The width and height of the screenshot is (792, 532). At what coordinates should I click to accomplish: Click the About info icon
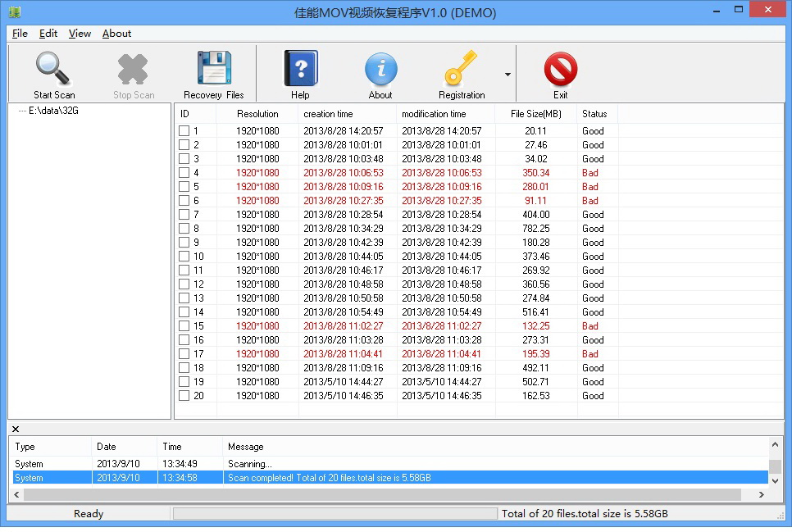coord(380,69)
